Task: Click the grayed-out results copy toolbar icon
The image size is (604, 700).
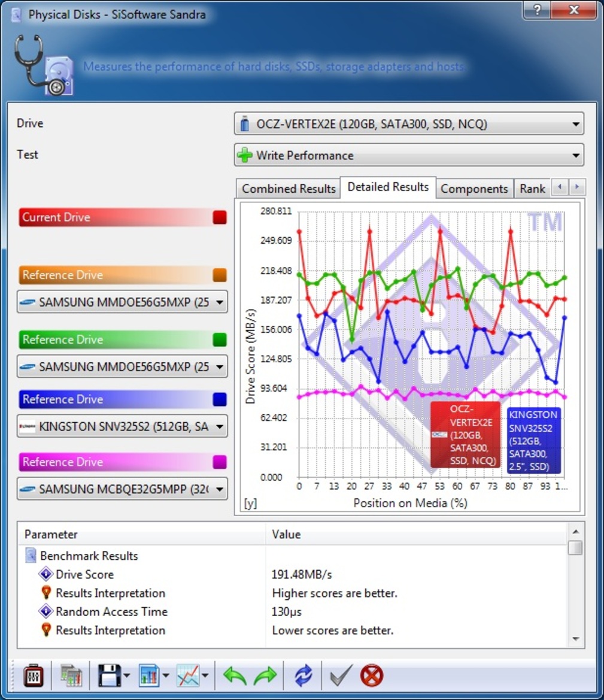Action: 71,675
